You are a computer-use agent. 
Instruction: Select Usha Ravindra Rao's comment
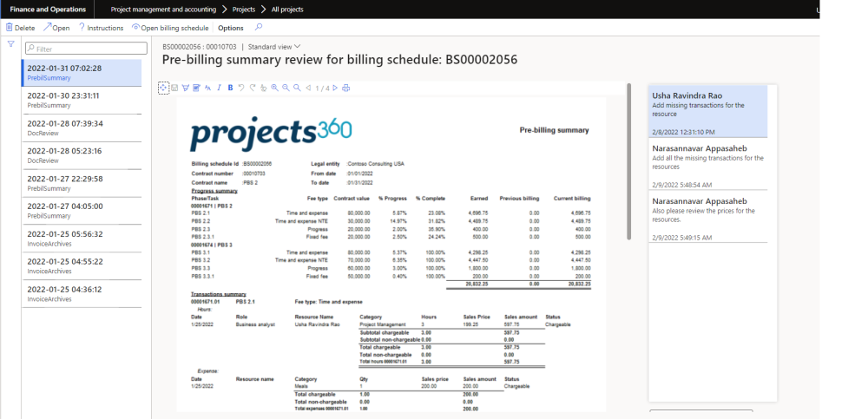pyautogui.click(x=708, y=111)
